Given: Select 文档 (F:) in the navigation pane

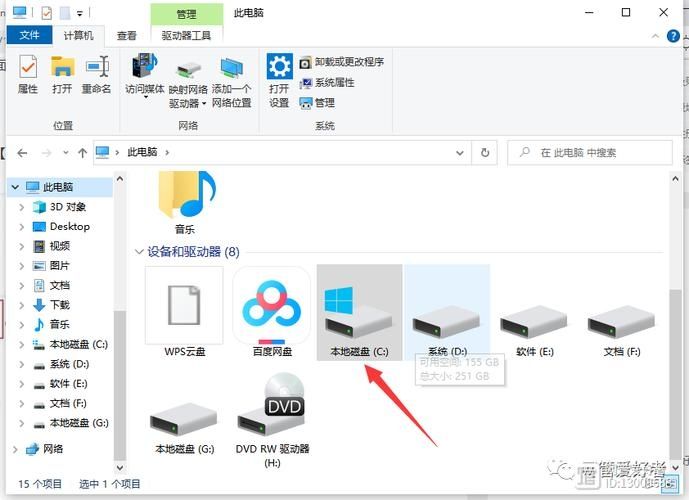Looking at the screenshot, I should point(61,403).
